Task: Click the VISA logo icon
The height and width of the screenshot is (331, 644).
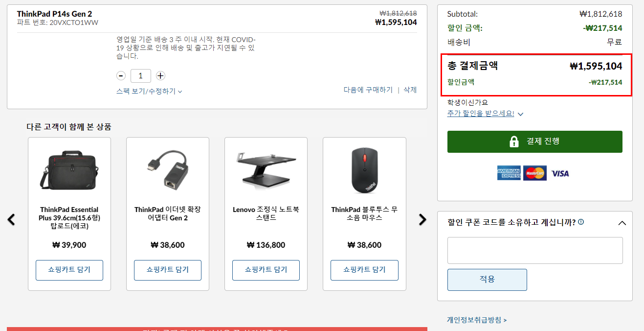Action: 560,173
